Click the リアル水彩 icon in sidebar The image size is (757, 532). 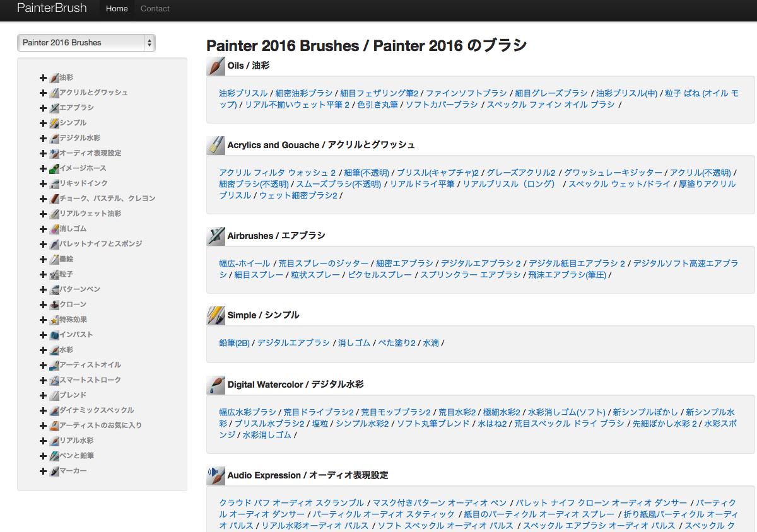click(54, 441)
